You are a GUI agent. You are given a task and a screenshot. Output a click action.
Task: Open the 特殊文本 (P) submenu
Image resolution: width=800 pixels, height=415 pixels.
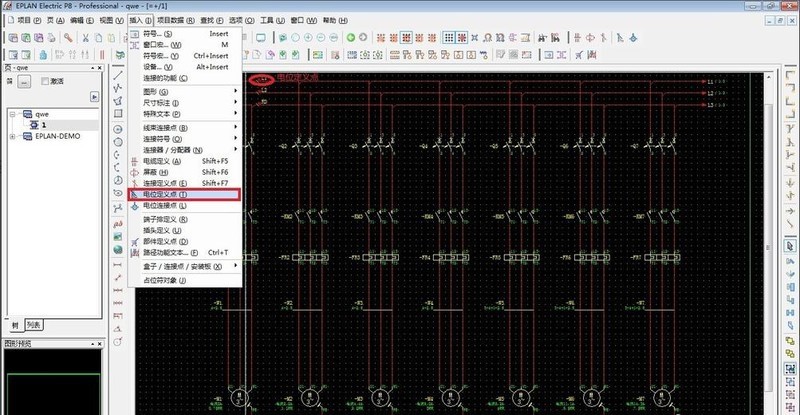pyautogui.click(x=185, y=114)
